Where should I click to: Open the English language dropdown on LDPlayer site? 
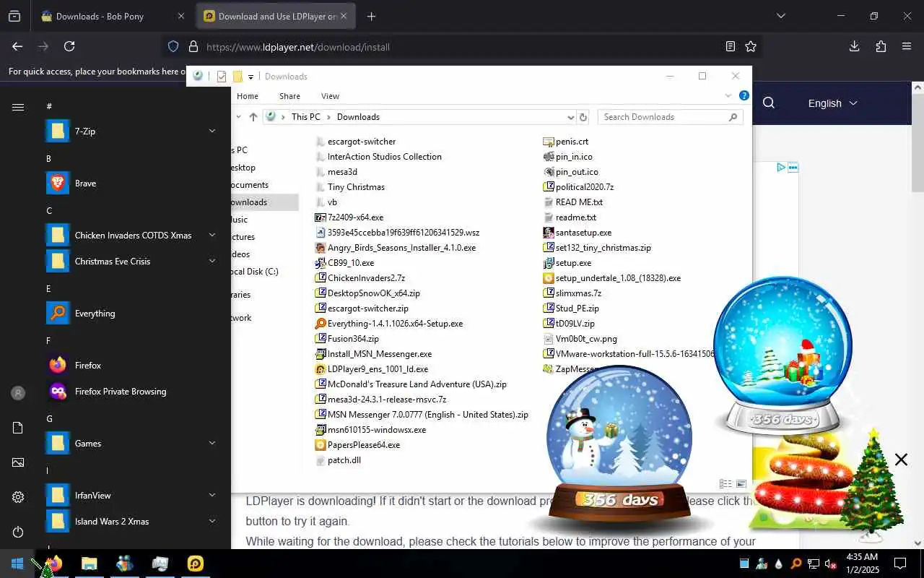click(x=832, y=103)
